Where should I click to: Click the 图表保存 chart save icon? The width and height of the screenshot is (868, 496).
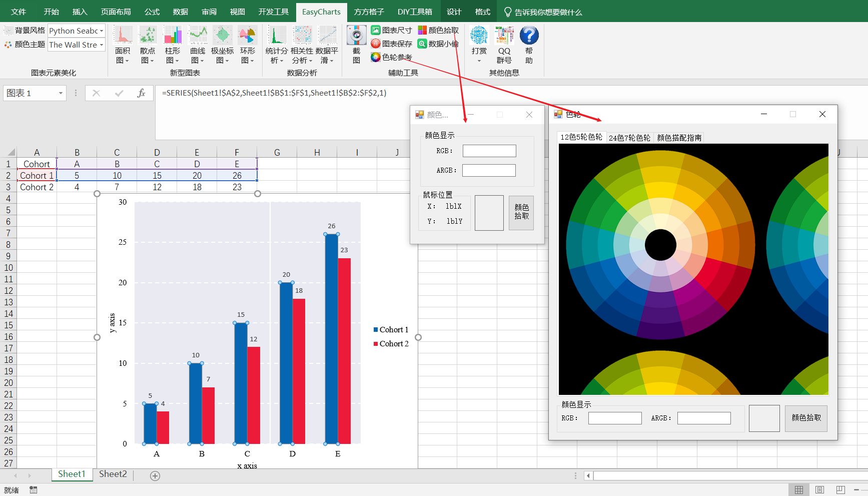[376, 44]
